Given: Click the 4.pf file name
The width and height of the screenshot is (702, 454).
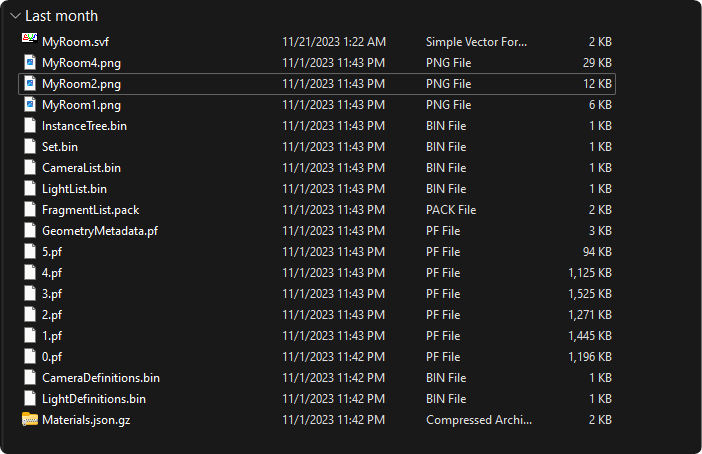Looking at the screenshot, I should click(52, 273).
